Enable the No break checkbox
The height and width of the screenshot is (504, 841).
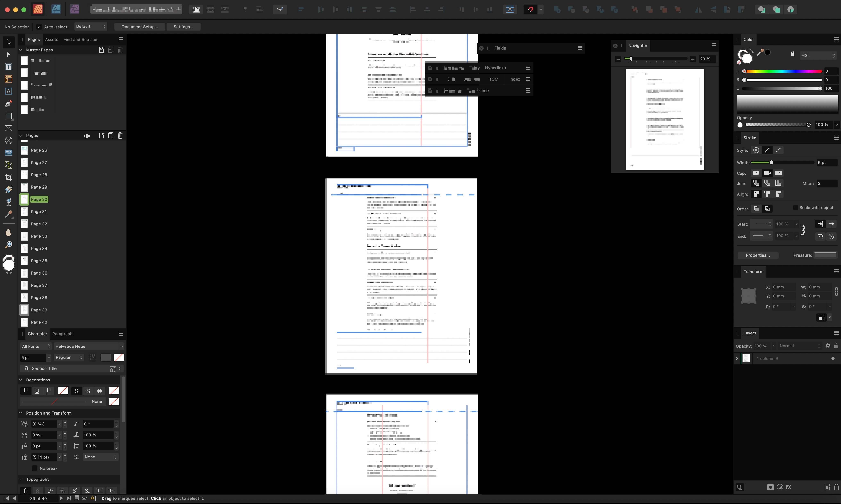(34, 468)
